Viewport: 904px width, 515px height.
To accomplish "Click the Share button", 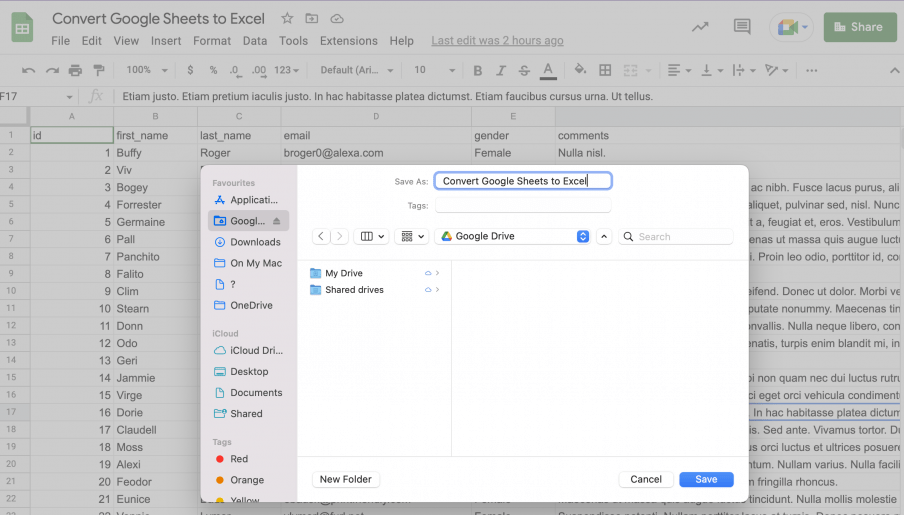I will [x=860, y=27].
